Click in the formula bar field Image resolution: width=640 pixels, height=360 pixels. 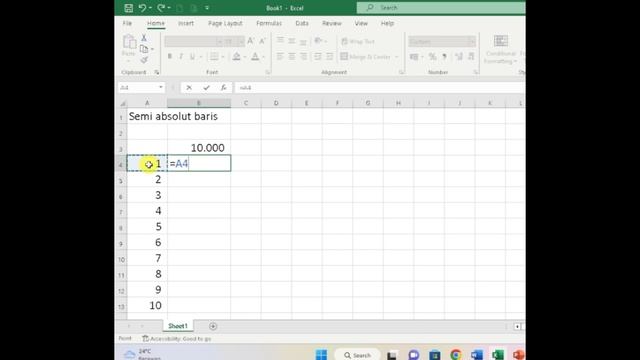[x=380, y=87]
